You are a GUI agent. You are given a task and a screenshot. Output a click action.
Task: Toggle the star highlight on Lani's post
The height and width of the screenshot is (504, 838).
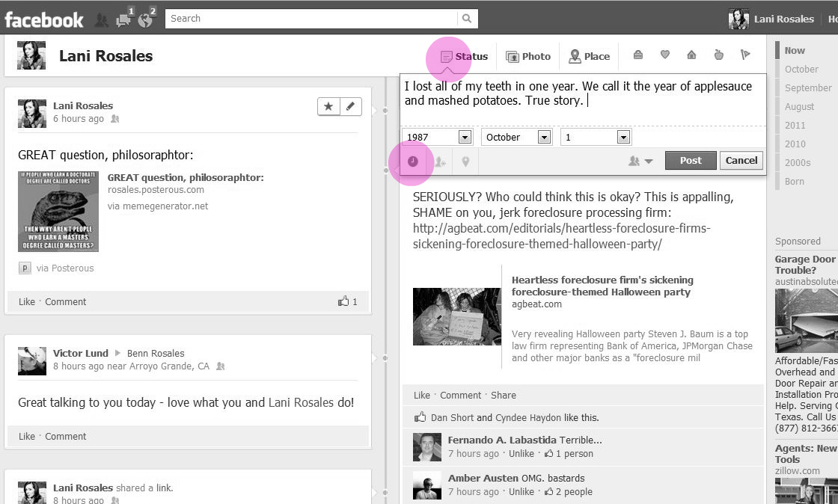328,106
